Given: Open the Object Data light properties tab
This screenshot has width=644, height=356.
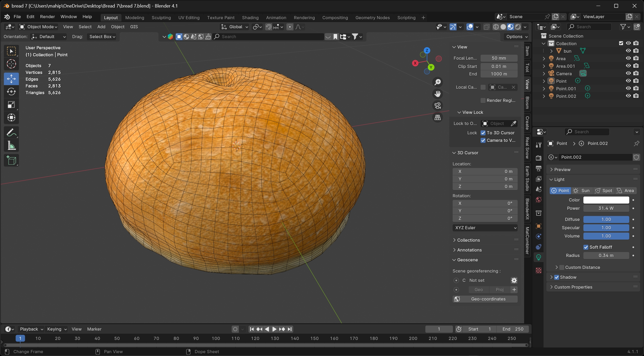Looking at the screenshot, I should (x=539, y=257).
